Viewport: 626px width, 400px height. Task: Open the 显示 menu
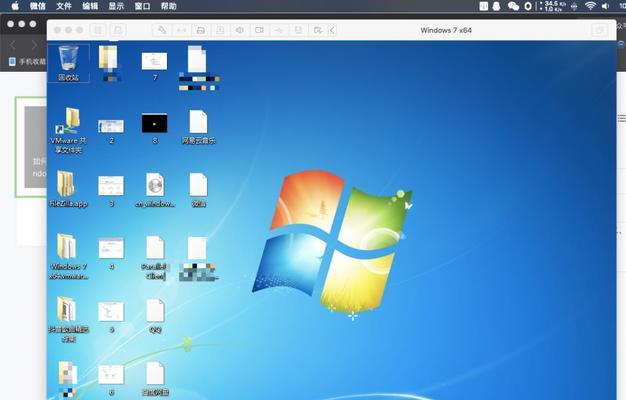[x=116, y=6]
